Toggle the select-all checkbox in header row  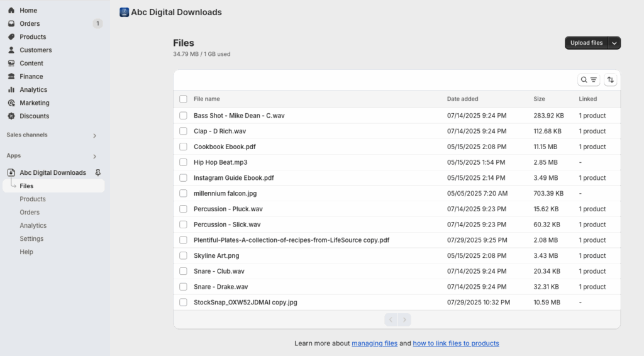[183, 99]
